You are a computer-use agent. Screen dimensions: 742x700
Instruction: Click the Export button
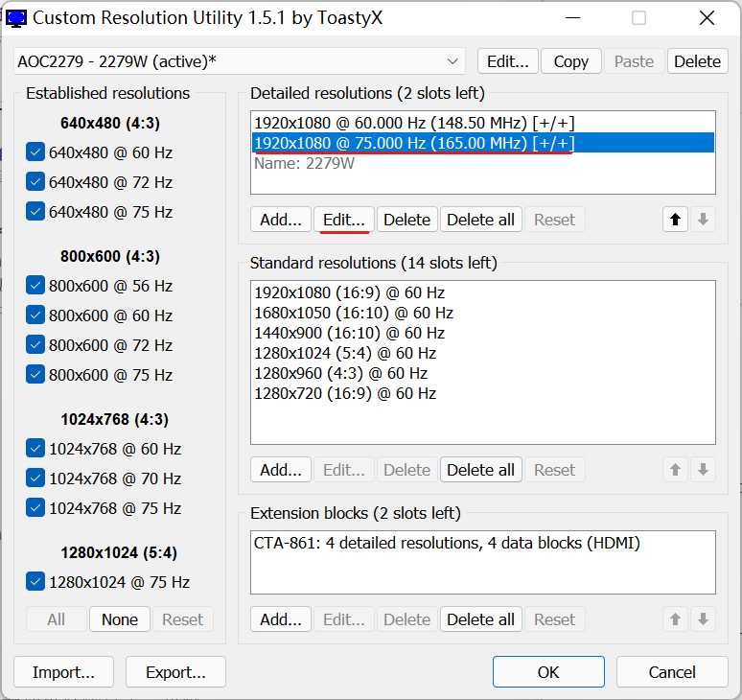(175, 672)
